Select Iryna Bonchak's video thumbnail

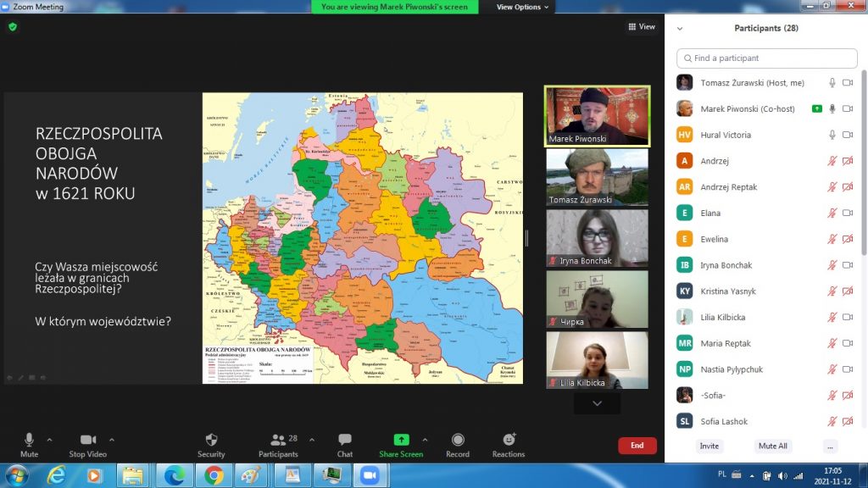[x=597, y=239]
